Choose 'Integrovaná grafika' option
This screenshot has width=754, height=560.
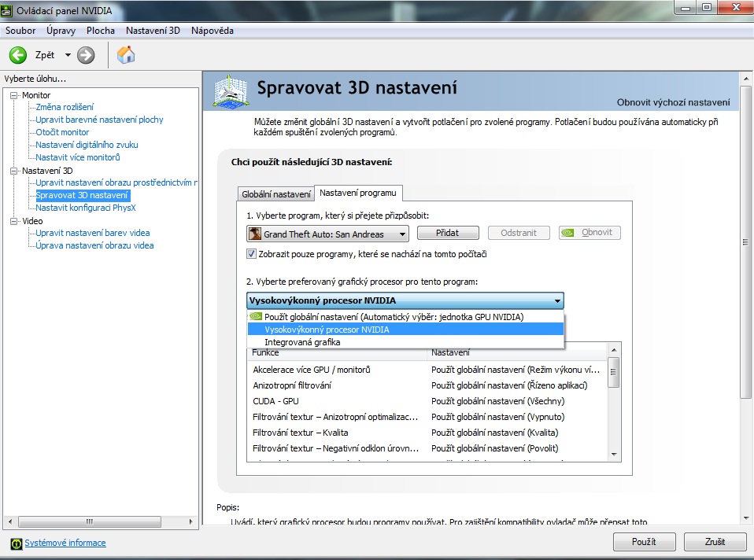point(405,342)
